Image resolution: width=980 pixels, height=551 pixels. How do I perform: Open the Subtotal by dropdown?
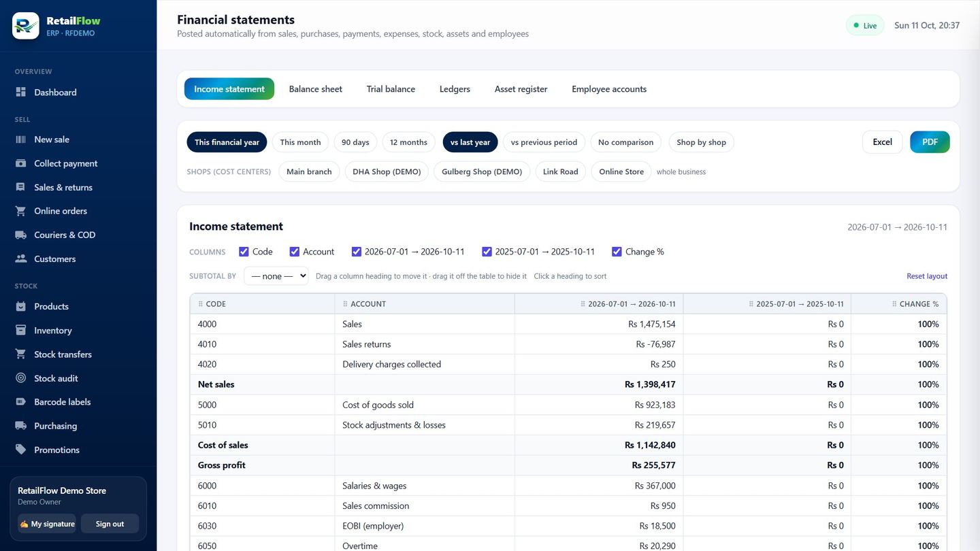276,276
